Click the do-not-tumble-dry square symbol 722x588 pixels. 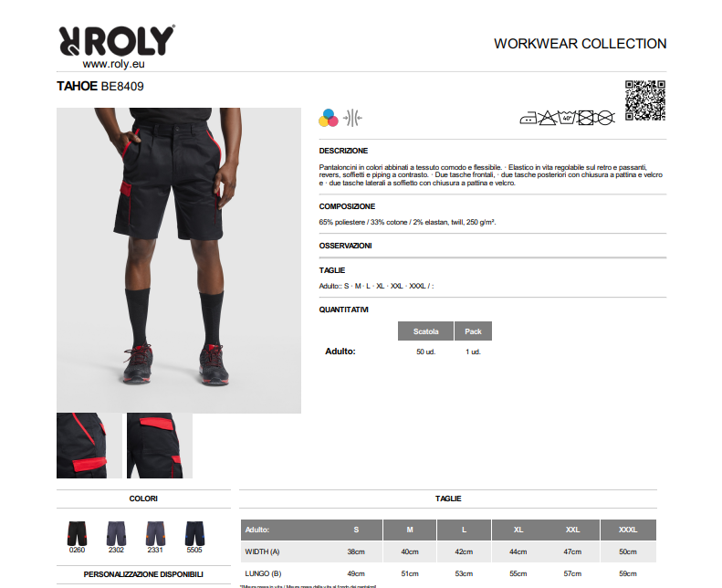point(586,118)
